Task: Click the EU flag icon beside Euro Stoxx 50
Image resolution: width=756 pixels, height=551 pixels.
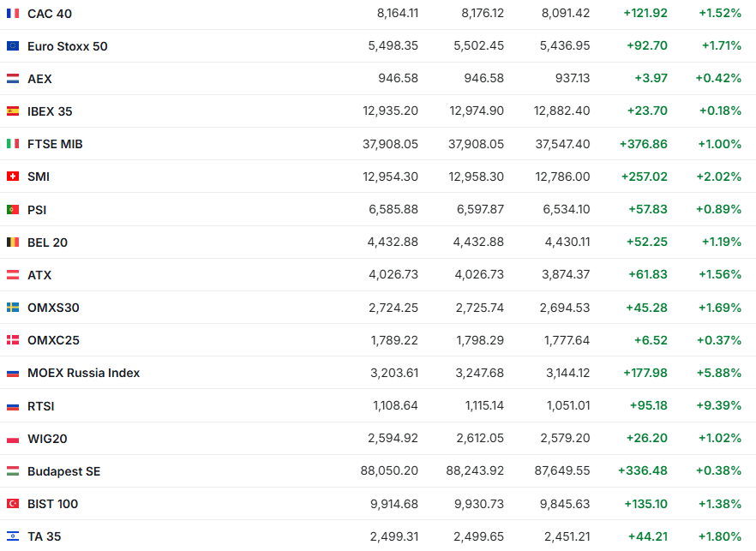Action: point(13,46)
